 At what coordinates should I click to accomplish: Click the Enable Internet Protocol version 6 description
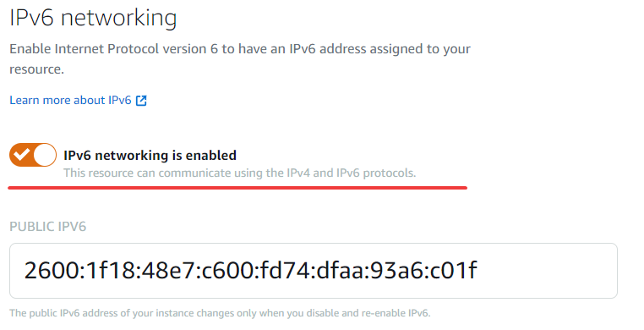coord(240,58)
